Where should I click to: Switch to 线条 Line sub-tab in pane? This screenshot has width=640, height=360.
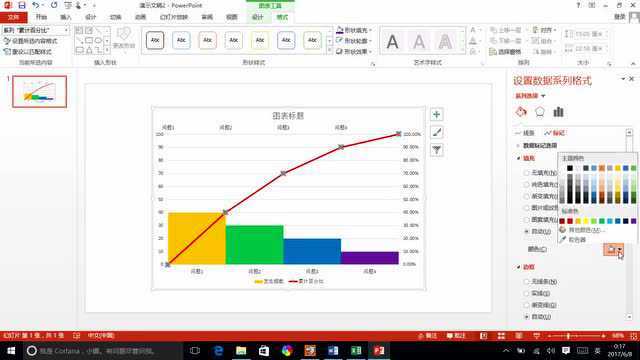click(x=525, y=133)
